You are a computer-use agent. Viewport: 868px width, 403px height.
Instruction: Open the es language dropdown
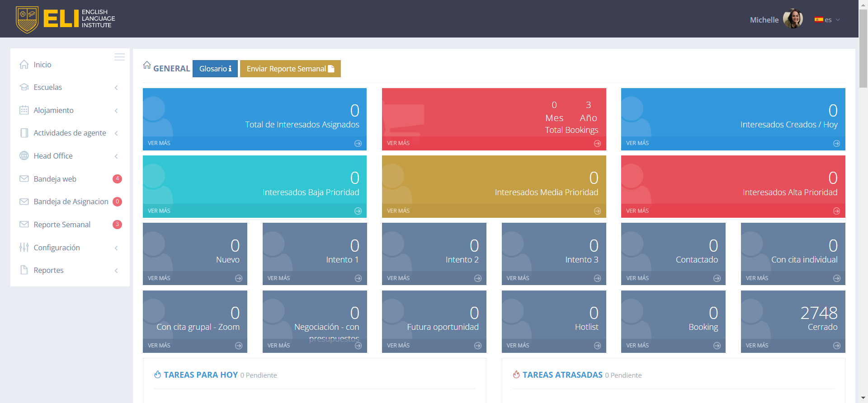[x=827, y=20]
